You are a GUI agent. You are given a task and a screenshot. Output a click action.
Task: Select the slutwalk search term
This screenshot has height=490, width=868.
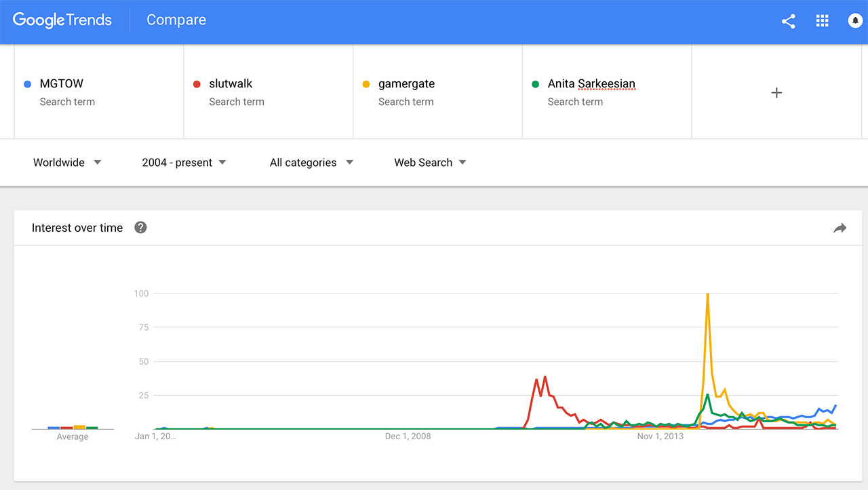click(x=231, y=84)
